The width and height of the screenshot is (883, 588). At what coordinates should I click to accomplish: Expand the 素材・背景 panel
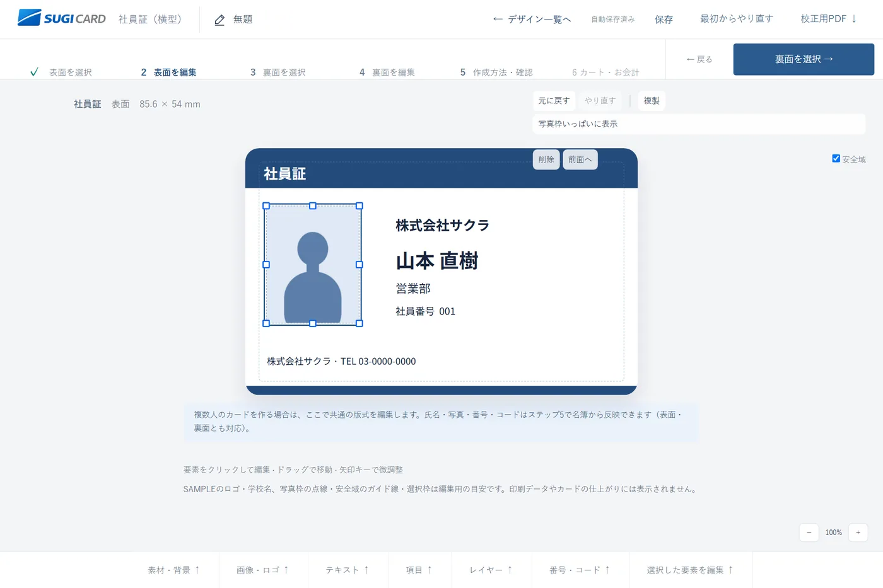(175, 570)
